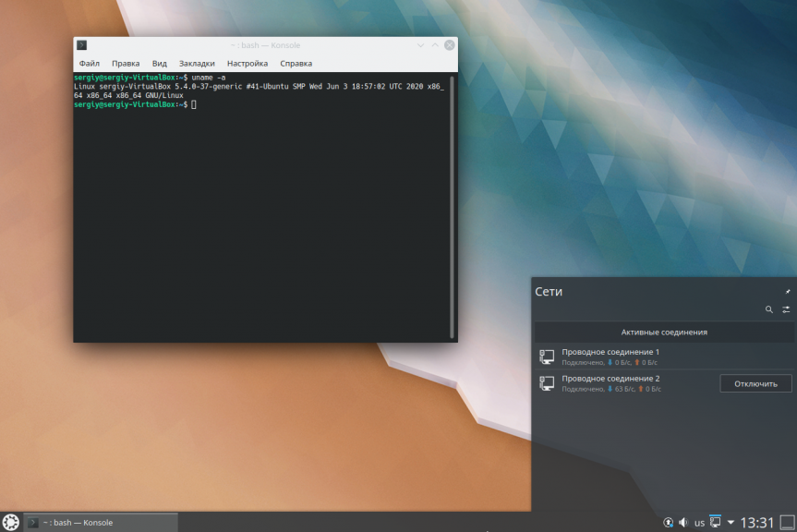Select the bash — Konsole taskbar entry
This screenshot has width=797, height=532.
point(101,523)
